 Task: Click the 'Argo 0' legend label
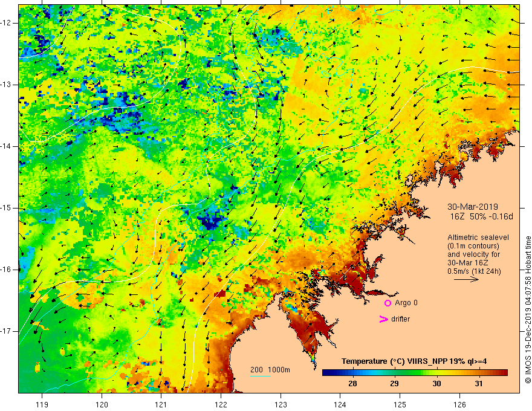(406, 302)
